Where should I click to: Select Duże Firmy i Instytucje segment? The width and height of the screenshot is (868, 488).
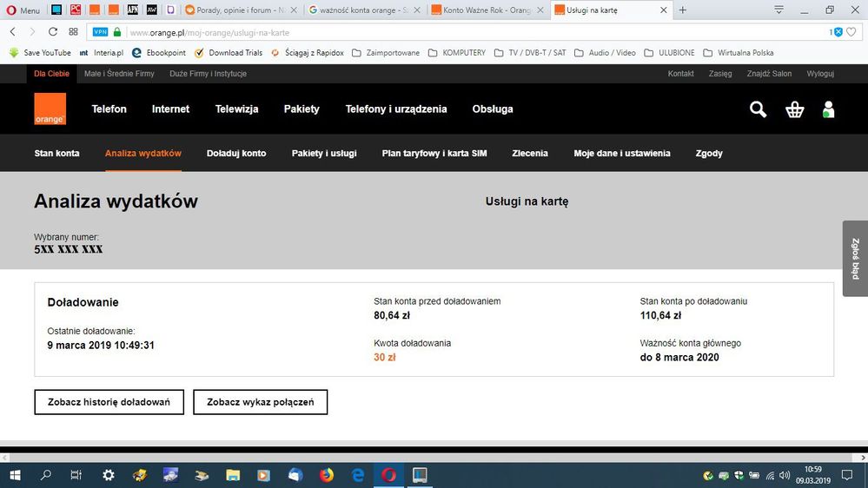(x=209, y=74)
